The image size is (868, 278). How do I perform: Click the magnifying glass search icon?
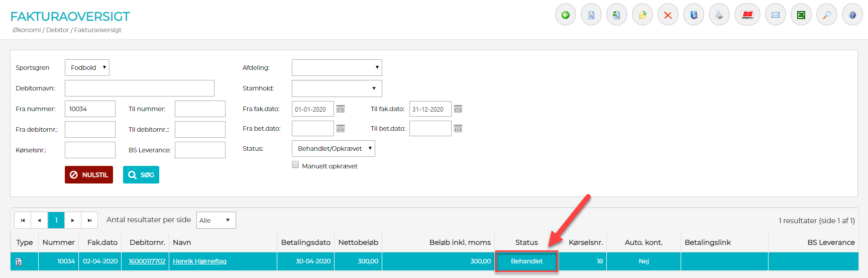coord(826,15)
